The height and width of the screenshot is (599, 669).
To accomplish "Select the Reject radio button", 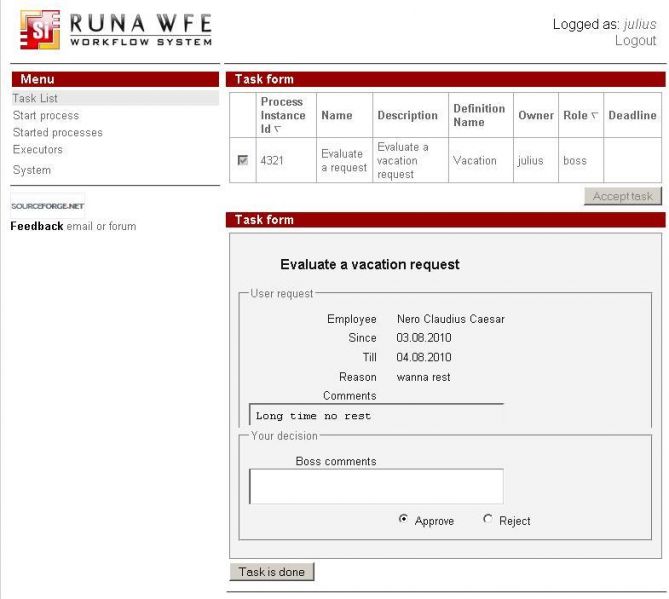I will click(x=488, y=519).
